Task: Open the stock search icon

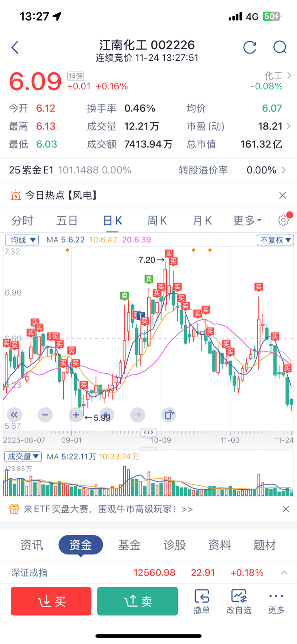Action: tap(280, 47)
